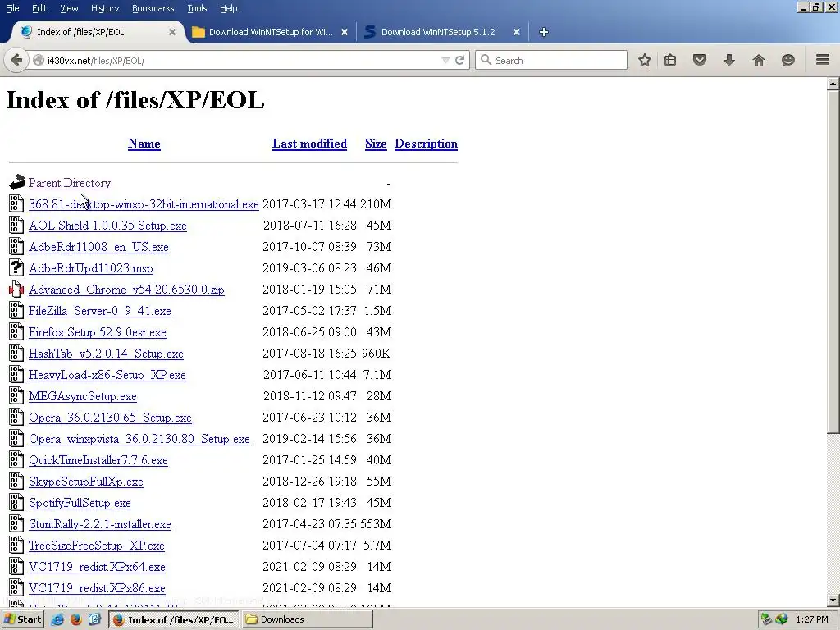This screenshot has width=840, height=630.
Task: Save page to Pocket icon
Action: 699,60
